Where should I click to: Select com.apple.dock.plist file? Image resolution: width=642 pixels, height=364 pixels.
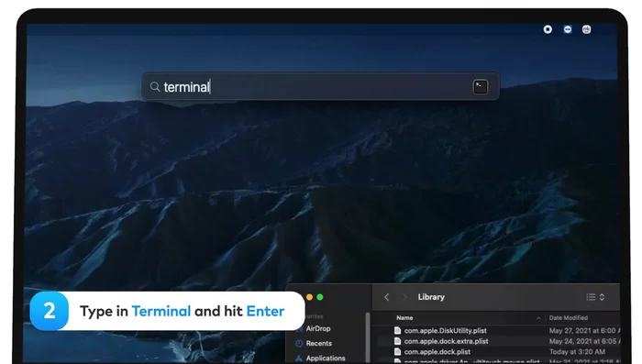(x=437, y=352)
